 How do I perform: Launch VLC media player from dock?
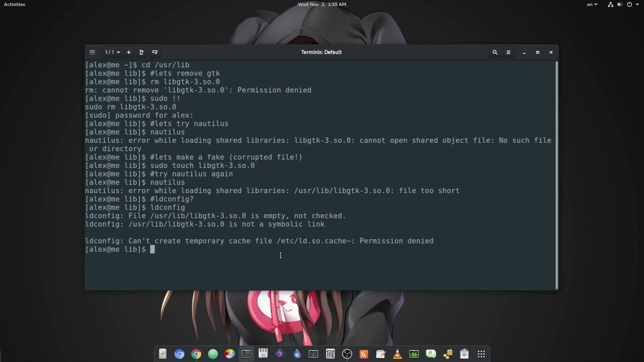397,354
